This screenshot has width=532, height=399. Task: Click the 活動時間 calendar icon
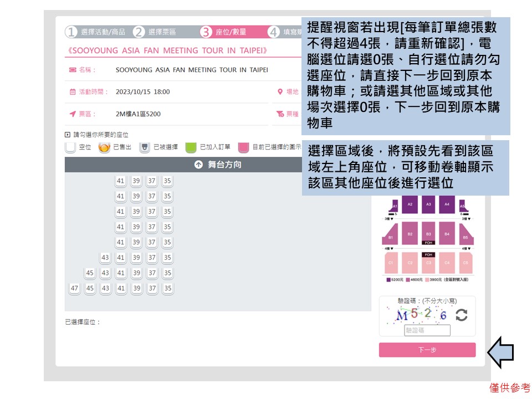(x=73, y=92)
